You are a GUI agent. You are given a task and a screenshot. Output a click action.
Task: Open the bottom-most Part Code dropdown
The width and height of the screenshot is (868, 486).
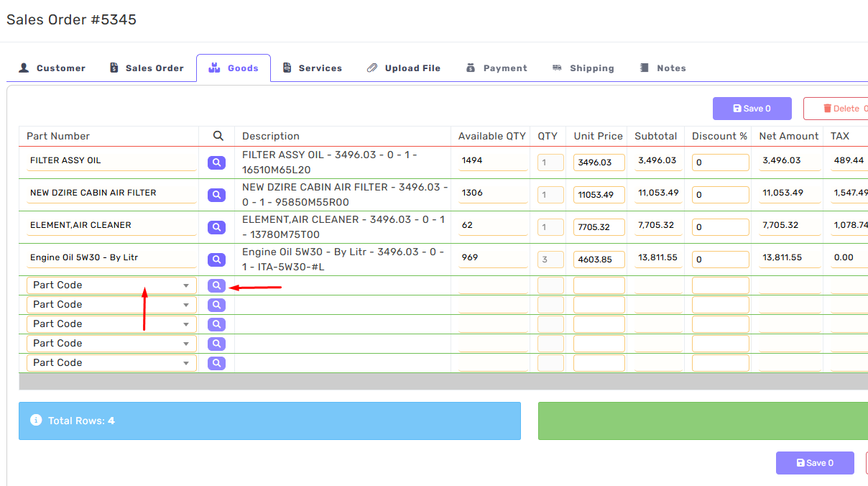coord(111,363)
